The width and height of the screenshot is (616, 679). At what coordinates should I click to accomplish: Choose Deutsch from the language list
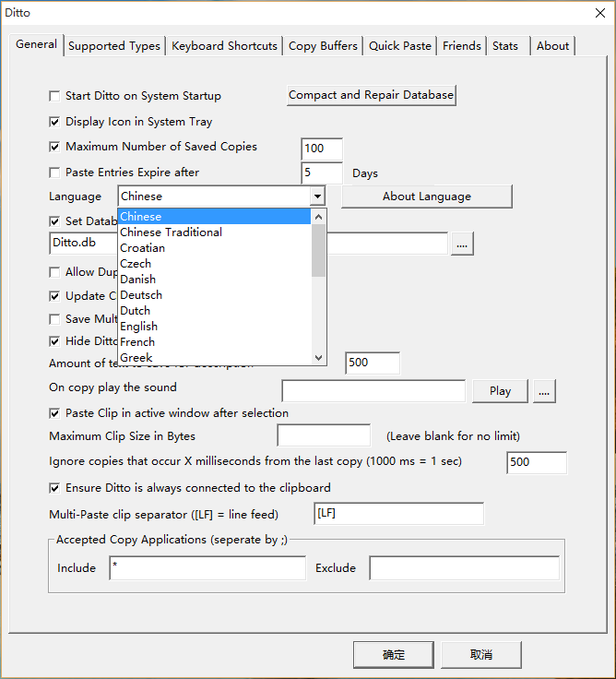click(x=215, y=295)
